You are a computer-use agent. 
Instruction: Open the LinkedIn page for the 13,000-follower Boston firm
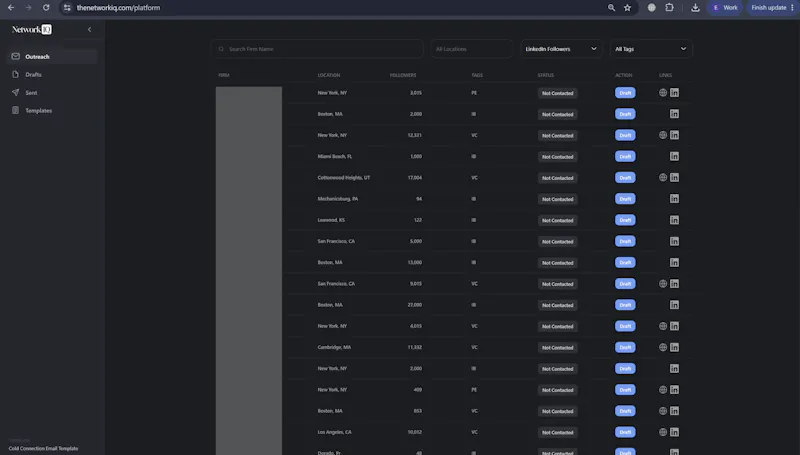click(x=674, y=263)
